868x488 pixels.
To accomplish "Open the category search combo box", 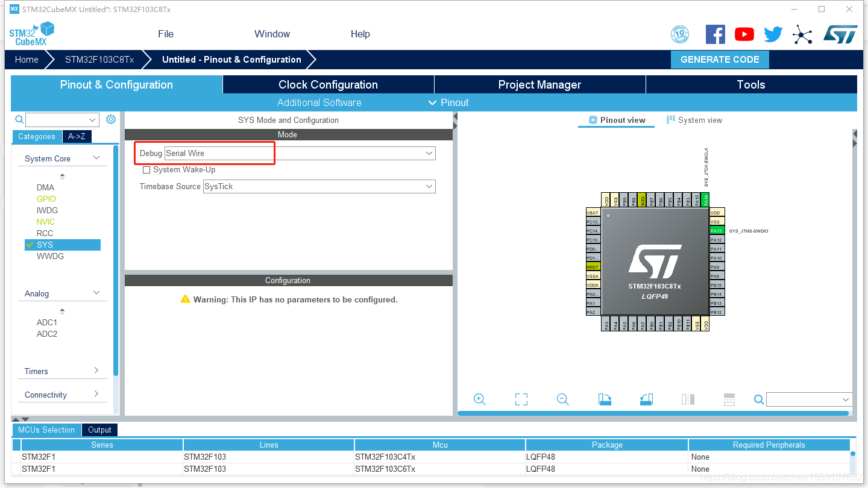I will 62,120.
